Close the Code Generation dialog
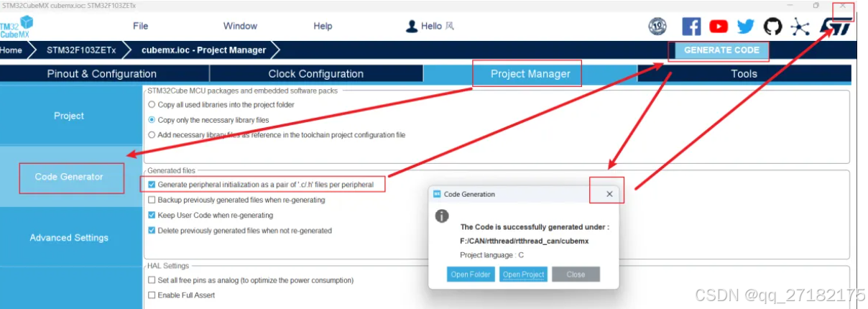 [x=609, y=194]
